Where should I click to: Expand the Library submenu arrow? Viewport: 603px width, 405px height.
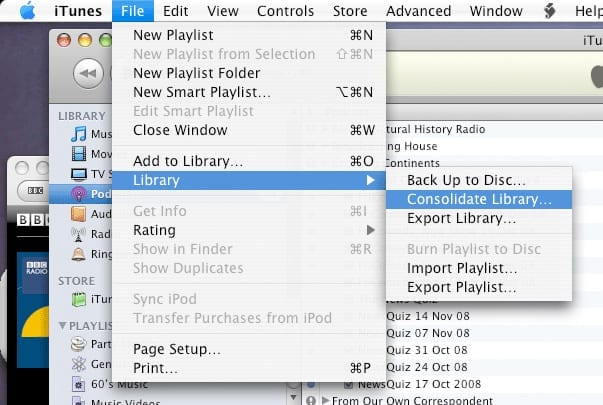click(x=370, y=180)
